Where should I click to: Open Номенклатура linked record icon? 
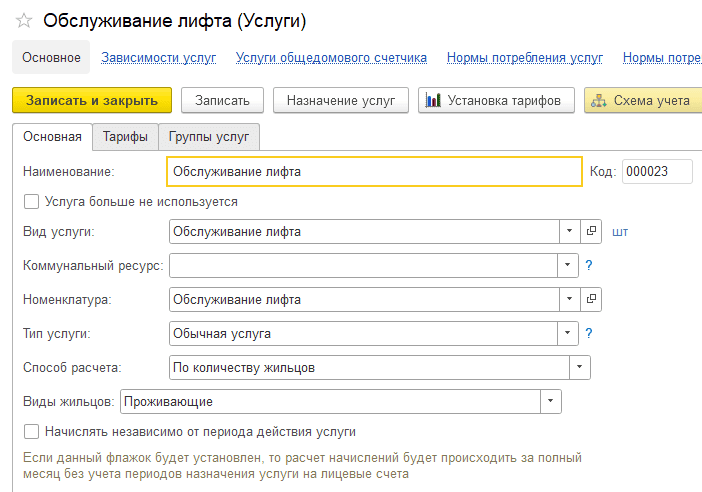pos(591,299)
